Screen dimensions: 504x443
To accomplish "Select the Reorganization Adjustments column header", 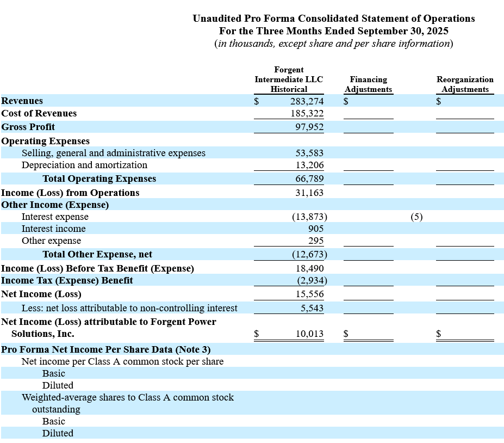I will [x=465, y=84].
